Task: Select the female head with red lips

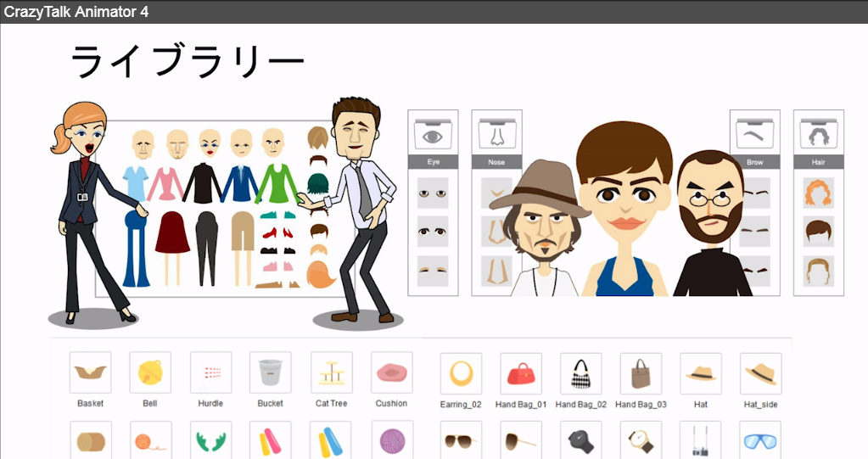Action: click(x=210, y=143)
